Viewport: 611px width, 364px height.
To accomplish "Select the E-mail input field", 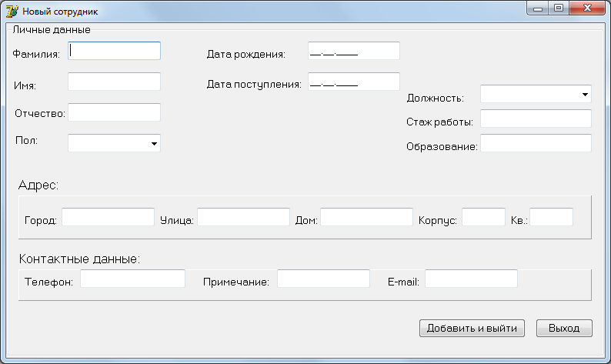I will [x=471, y=279].
